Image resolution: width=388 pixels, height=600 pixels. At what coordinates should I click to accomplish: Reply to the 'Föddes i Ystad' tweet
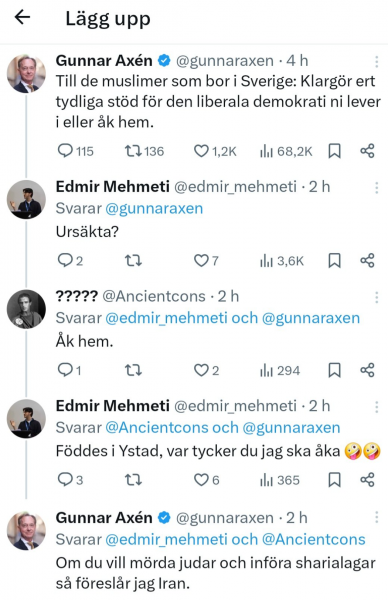(x=70, y=480)
